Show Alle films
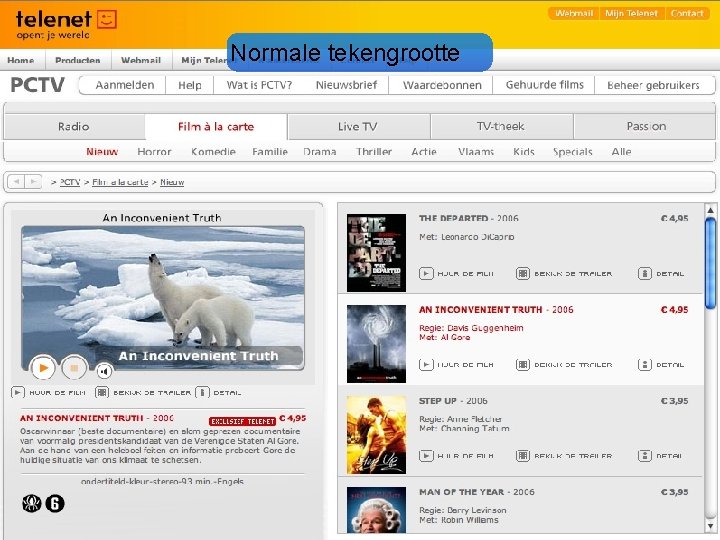This screenshot has height=540, width=720. point(621,152)
